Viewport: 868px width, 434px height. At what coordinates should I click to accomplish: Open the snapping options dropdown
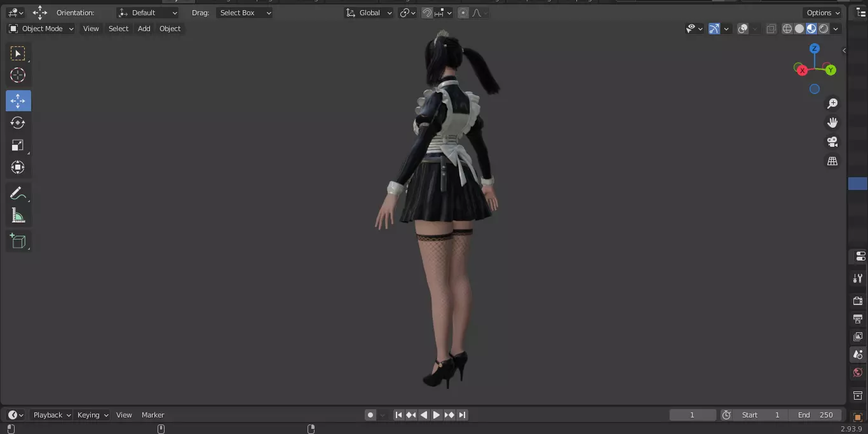click(443, 13)
